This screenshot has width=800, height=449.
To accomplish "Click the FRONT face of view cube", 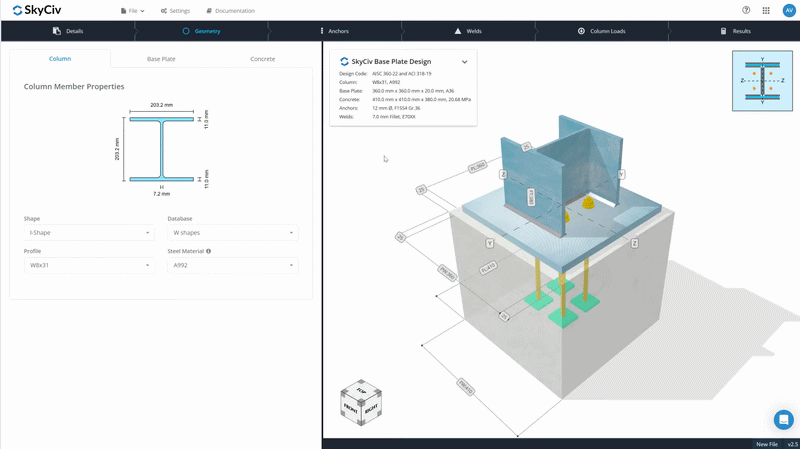I will click(x=351, y=408).
